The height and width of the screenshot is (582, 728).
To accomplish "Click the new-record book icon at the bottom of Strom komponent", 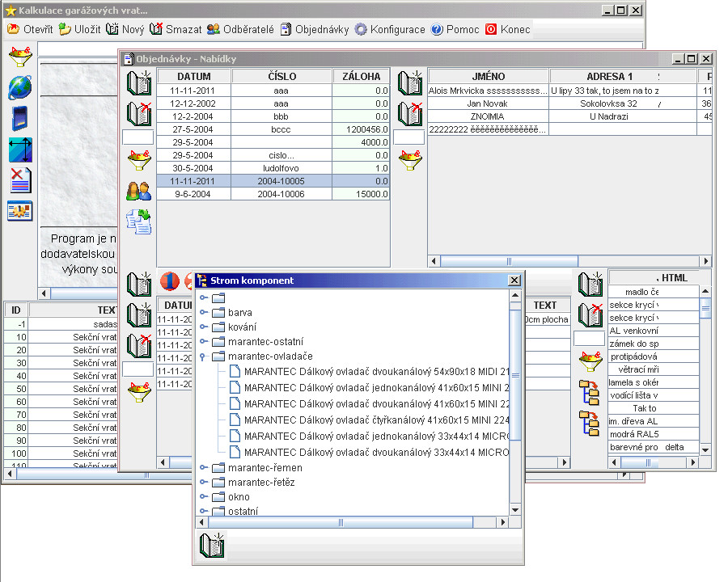I will point(212,545).
